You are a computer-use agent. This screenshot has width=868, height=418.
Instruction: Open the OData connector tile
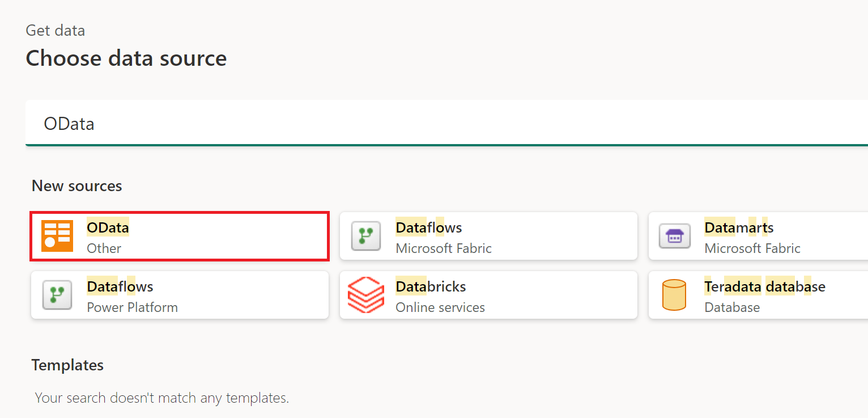(x=179, y=235)
